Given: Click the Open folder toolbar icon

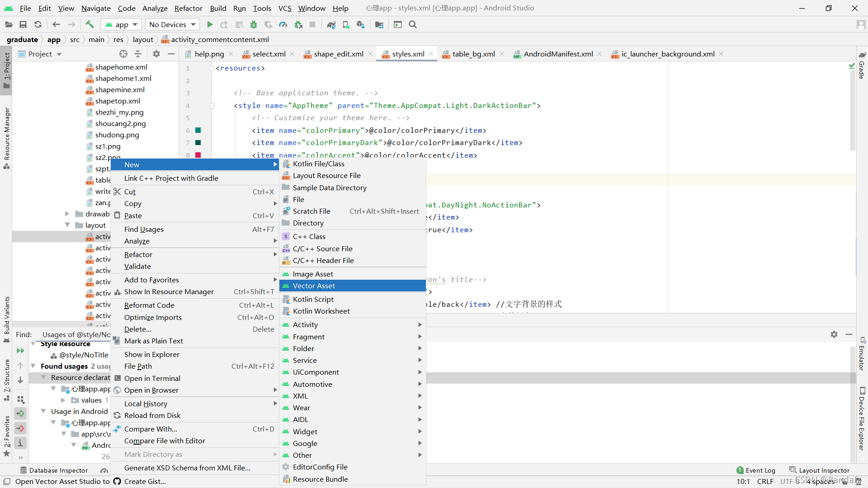Looking at the screenshot, I should pyautogui.click(x=8, y=24).
